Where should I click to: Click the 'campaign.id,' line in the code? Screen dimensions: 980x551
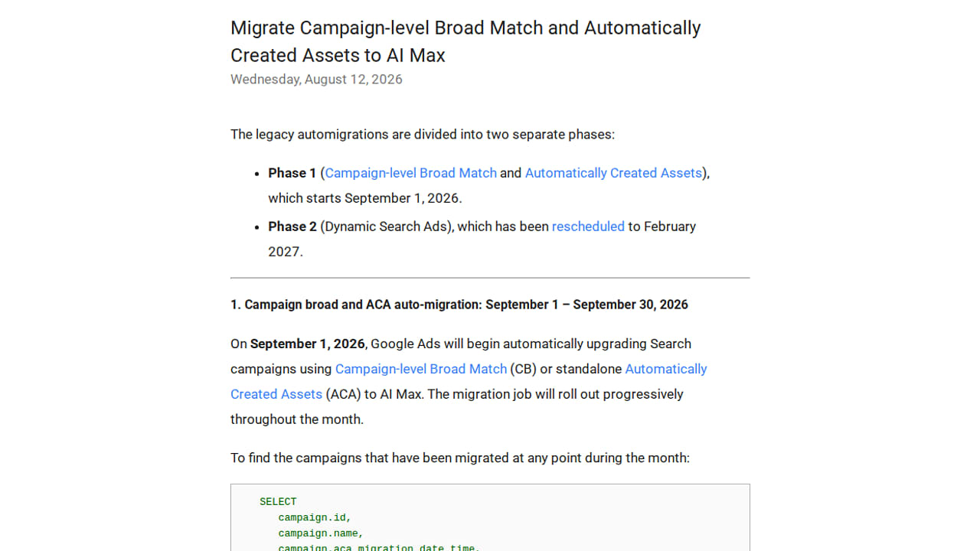315,518
